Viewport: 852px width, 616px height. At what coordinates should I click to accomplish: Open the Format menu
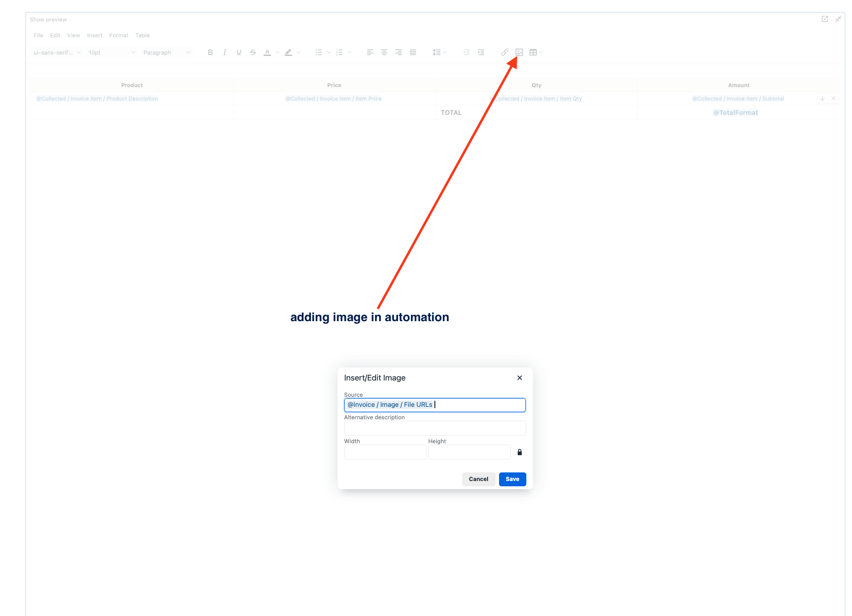click(x=119, y=35)
